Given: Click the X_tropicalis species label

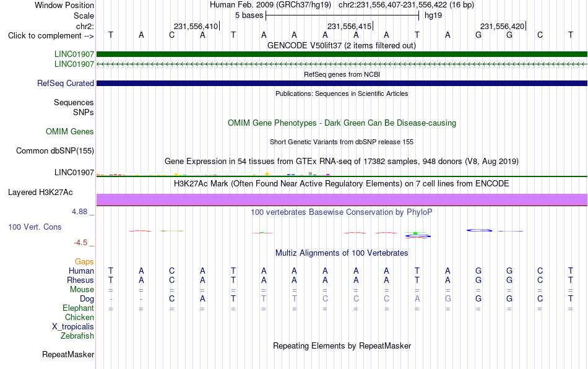Looking at the screenshot, I should (73, 327).
